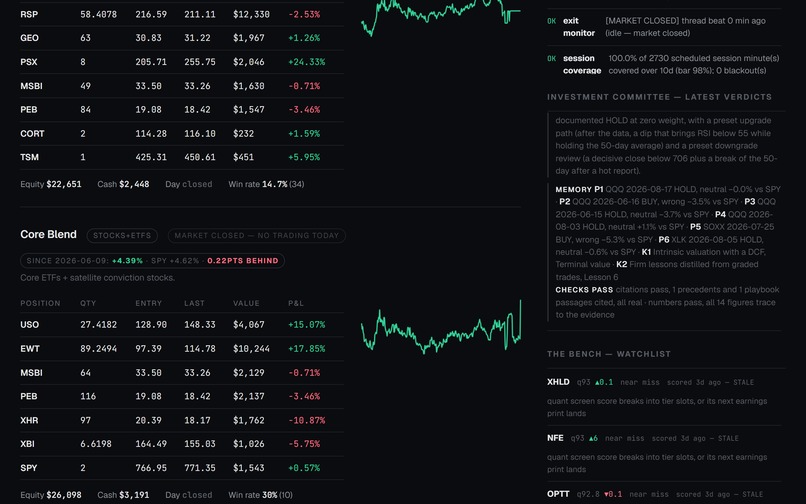The height and width of the screenshot is (504, 806).
Task: Click the PEB ticker with quantity 84
Action: click(x=29, y=110)
